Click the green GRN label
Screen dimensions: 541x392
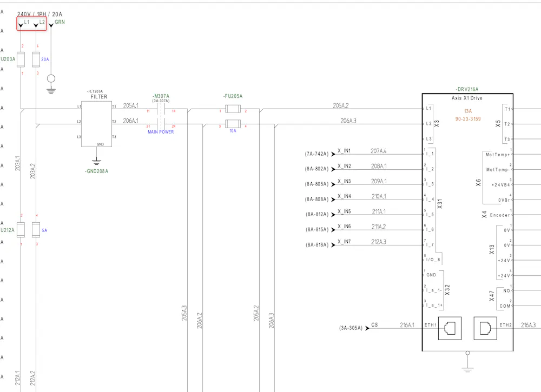pyautogui.click(x=60, y=22)
